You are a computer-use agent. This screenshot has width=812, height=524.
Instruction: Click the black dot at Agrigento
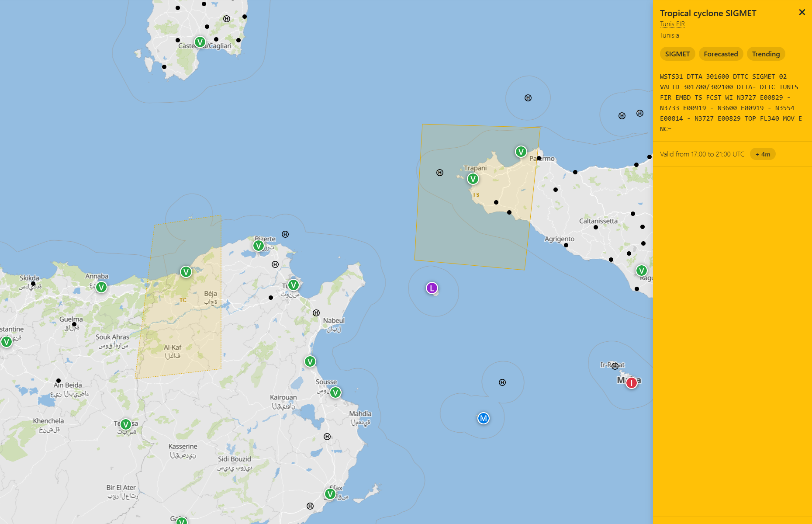(x=566, y=245)
